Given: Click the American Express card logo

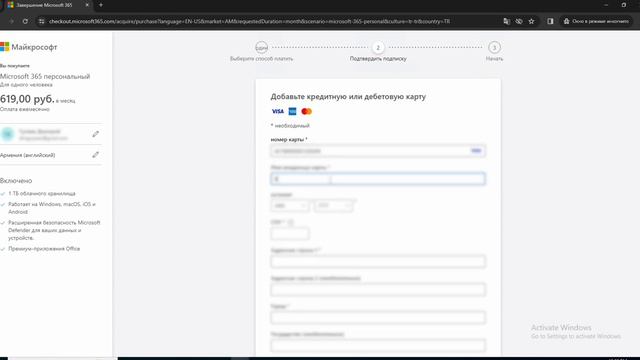Looking at the screenshot, I should click(x=292, y=111).
